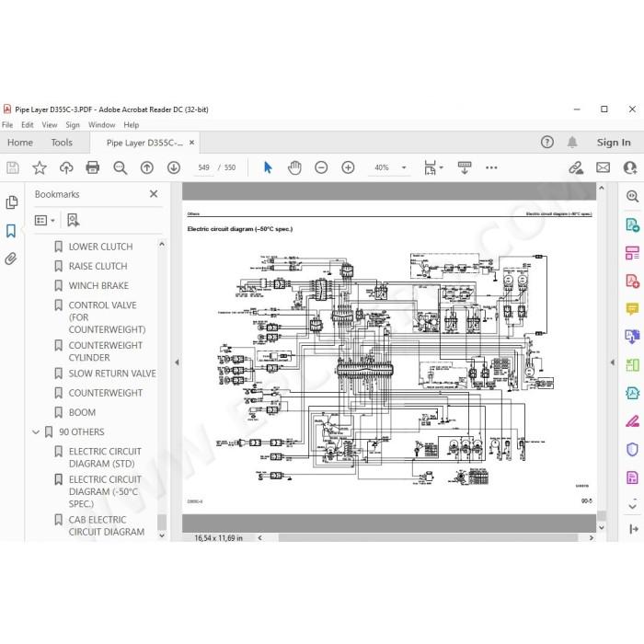Open the Organize Pages tool
The image size is (644, 644).
[632, 253]
